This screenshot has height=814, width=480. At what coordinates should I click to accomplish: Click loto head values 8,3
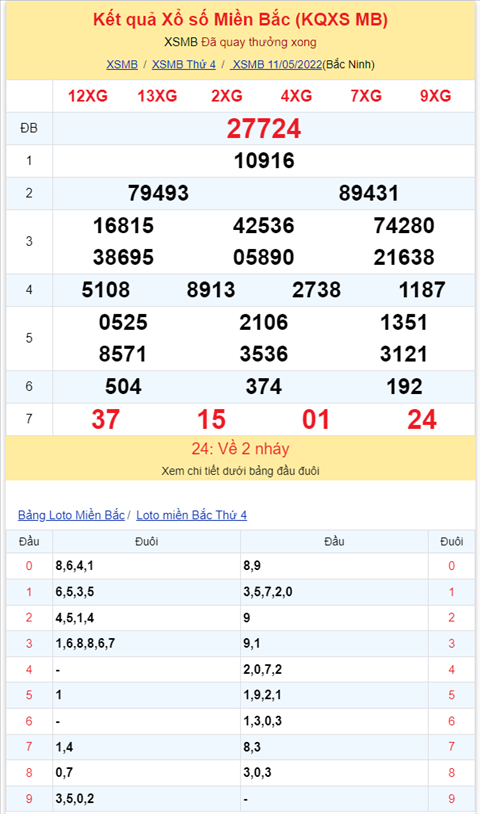[x=252, y=747]
